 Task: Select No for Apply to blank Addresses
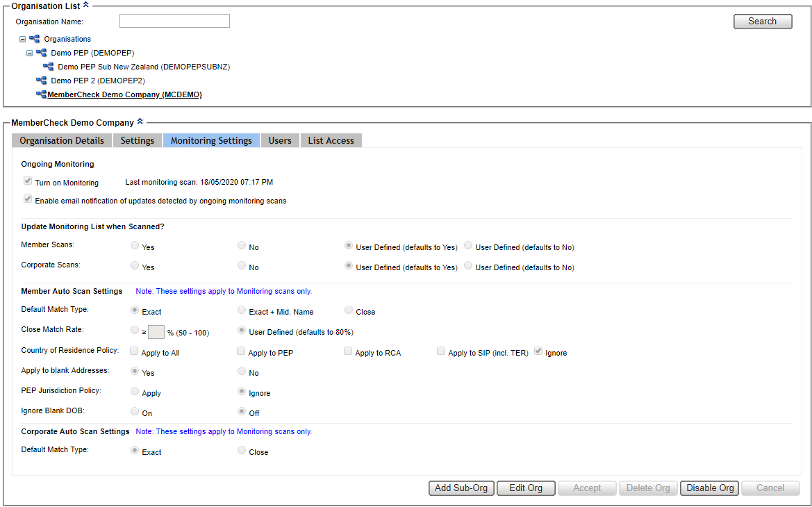pyautogui.click(x=241, y=372)
